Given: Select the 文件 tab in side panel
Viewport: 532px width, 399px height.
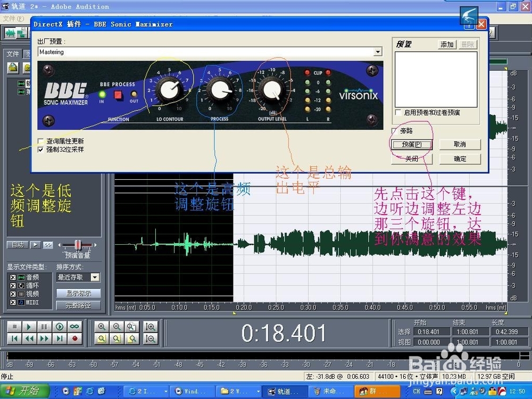Looking at the screenshot, I should [x=13, y=54].
